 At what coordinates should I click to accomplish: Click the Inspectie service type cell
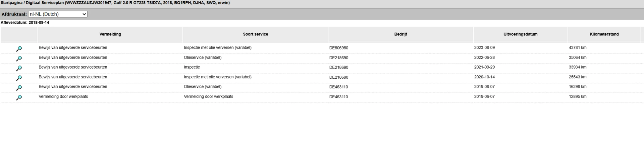192,67
